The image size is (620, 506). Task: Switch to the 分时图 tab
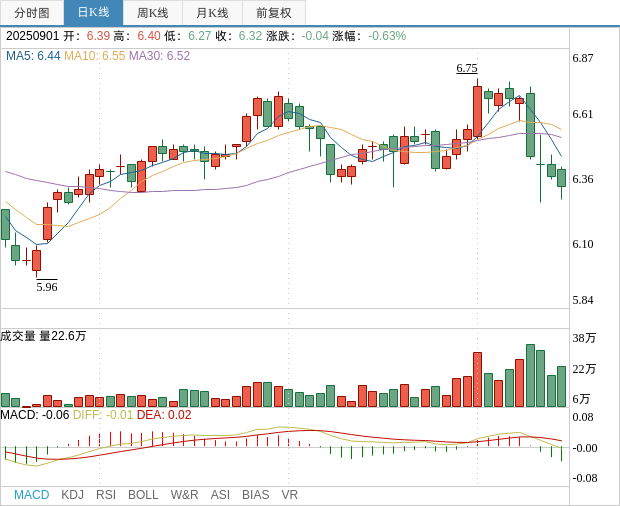[x=32, y=13]
